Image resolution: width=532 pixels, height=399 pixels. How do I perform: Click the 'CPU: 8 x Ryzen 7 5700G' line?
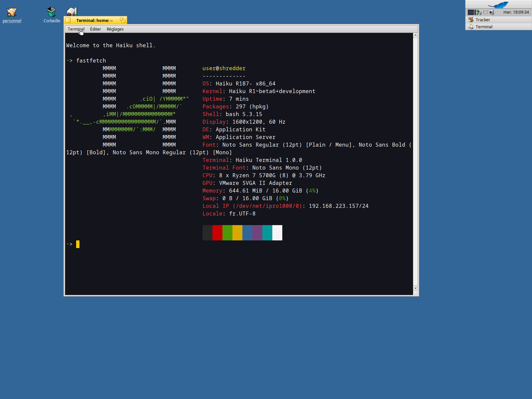(x=264, y=175)
